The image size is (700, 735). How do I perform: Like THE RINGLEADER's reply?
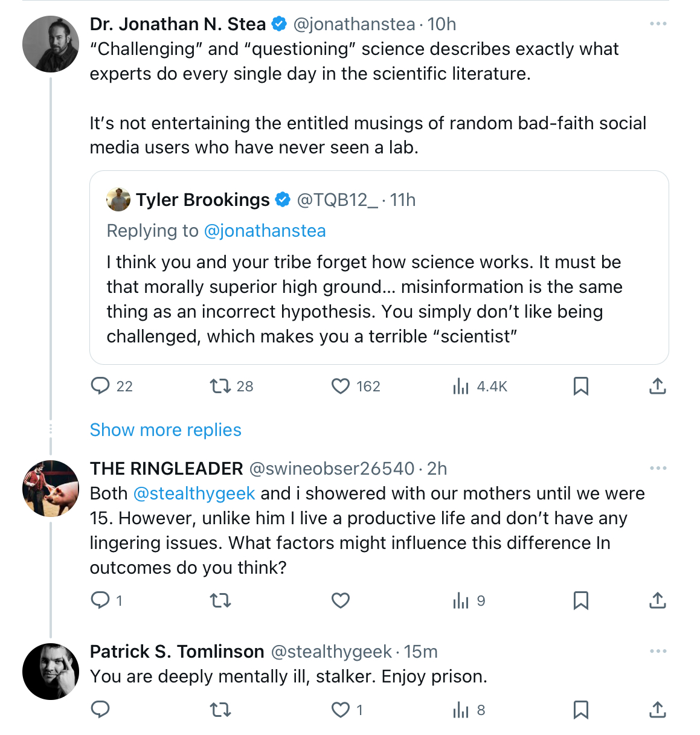[x=341, y=600]
